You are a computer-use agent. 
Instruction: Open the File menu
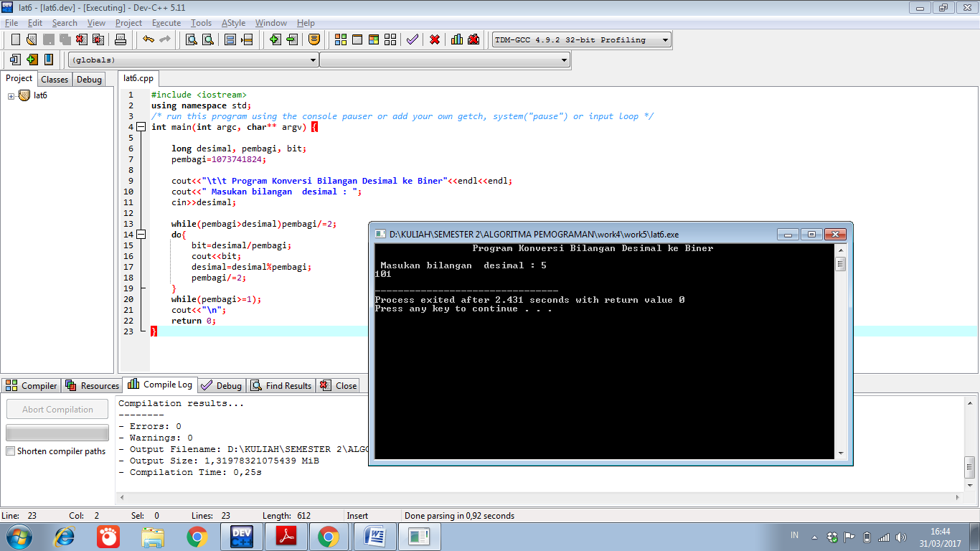coord(11,23)
